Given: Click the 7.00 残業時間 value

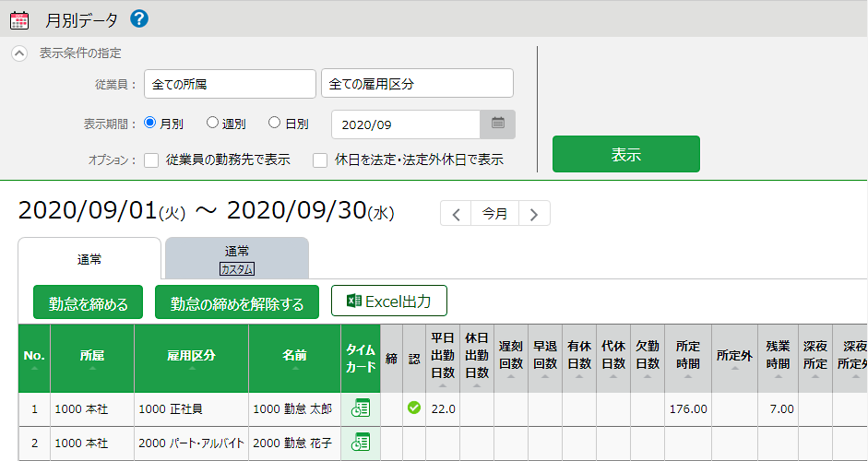Looking at the screenshot, I should [x=781, y=409].
